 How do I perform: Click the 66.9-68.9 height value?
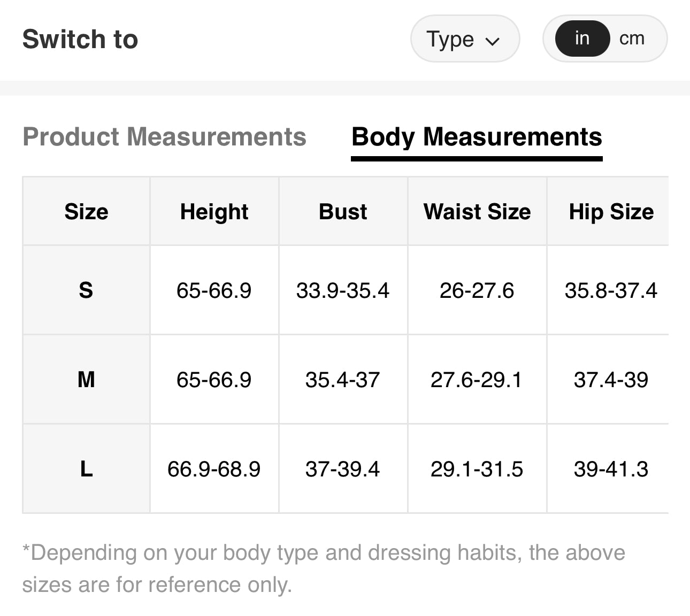coord(214,469)
